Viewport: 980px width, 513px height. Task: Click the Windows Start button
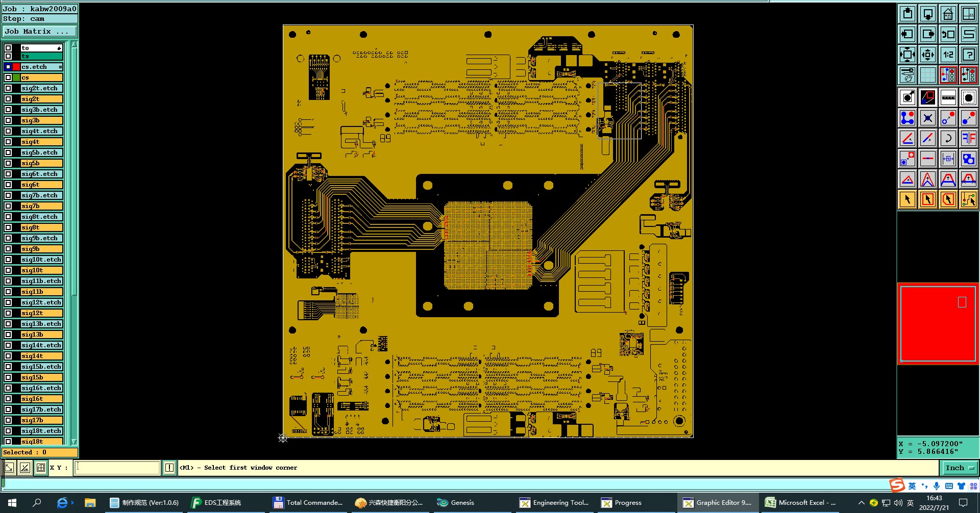12,503
